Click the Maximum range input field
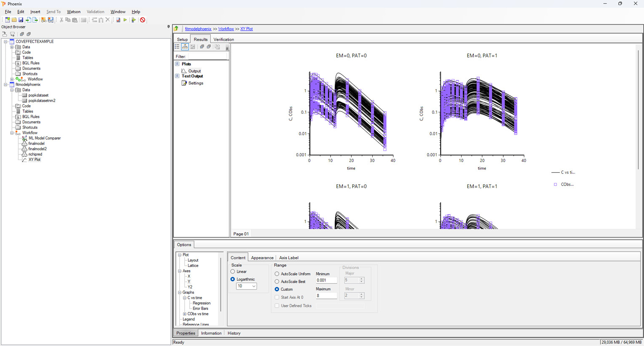This screenshot has width=644, height=346. [x=326, y=296]
